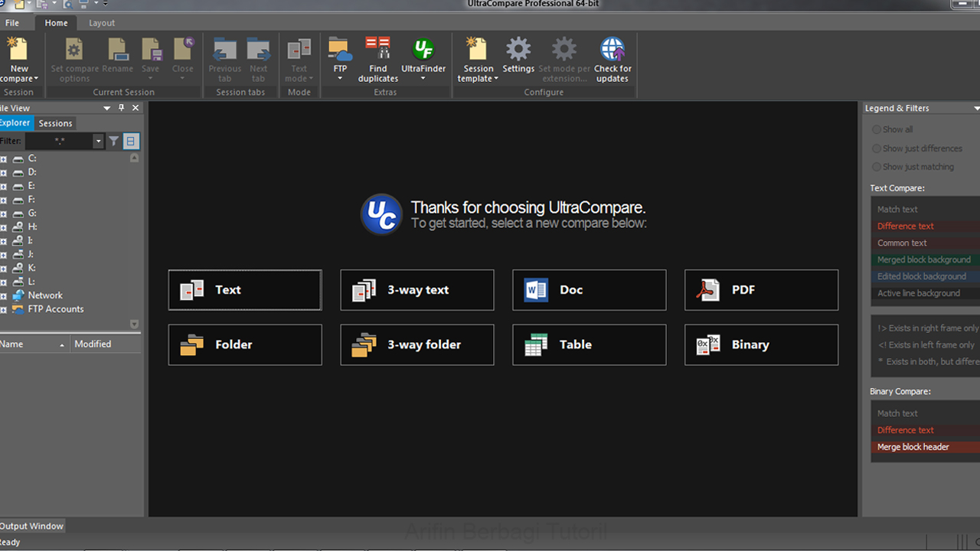The height and width of the screenshot is (551, 980).
Task: Switch to the Home ribbon tab
Action: pos(56,23)
